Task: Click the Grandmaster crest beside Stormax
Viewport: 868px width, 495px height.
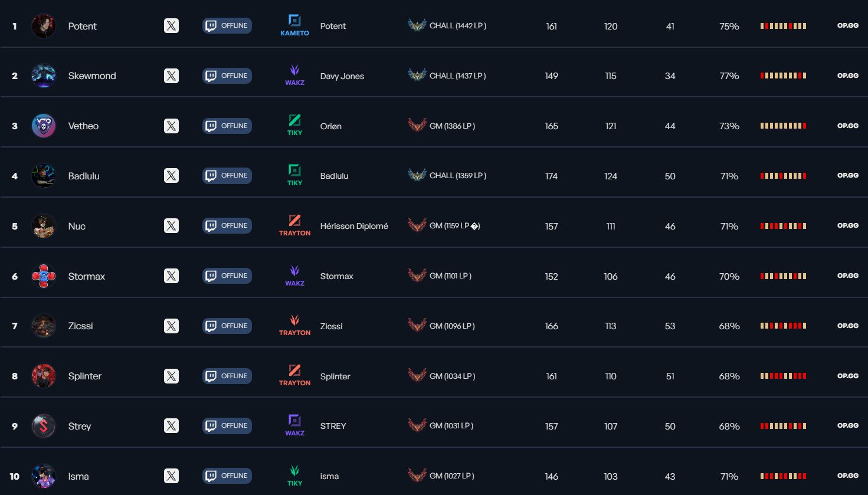Action: 418,276
